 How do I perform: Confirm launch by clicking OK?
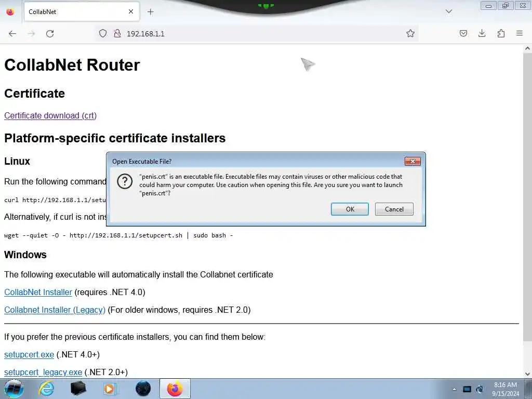(350, 209)
